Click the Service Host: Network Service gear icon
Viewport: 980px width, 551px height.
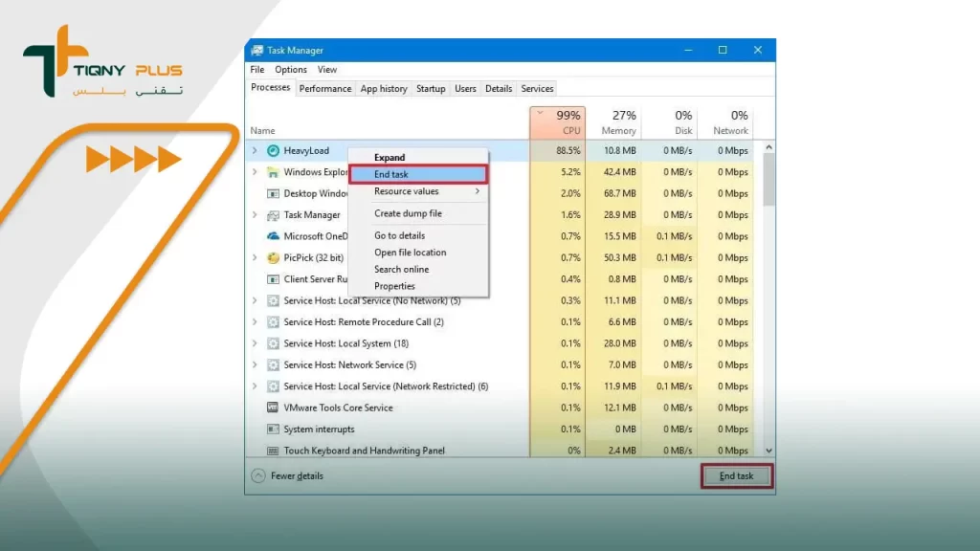[273, 364]
